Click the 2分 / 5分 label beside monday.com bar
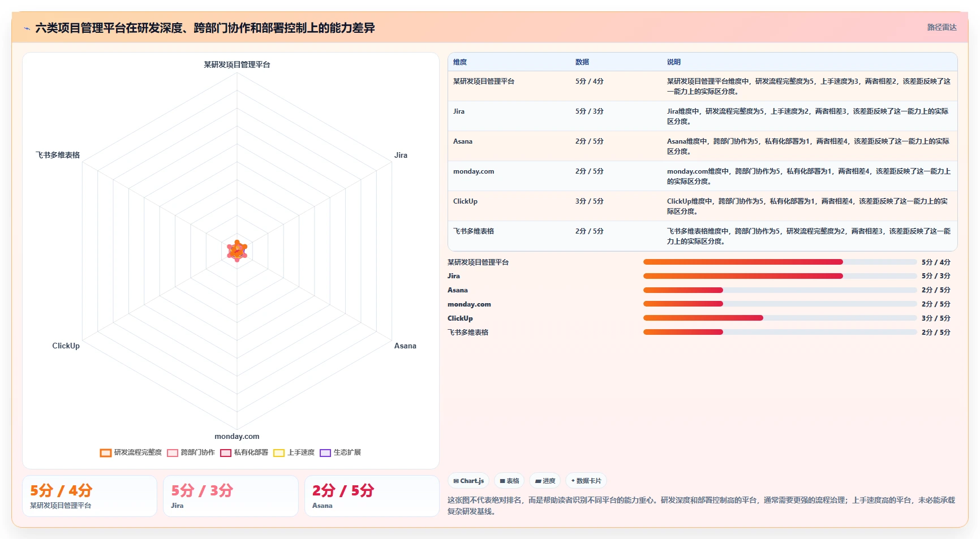Viewport: 980px width, 539px height. [x=936, y=304]
